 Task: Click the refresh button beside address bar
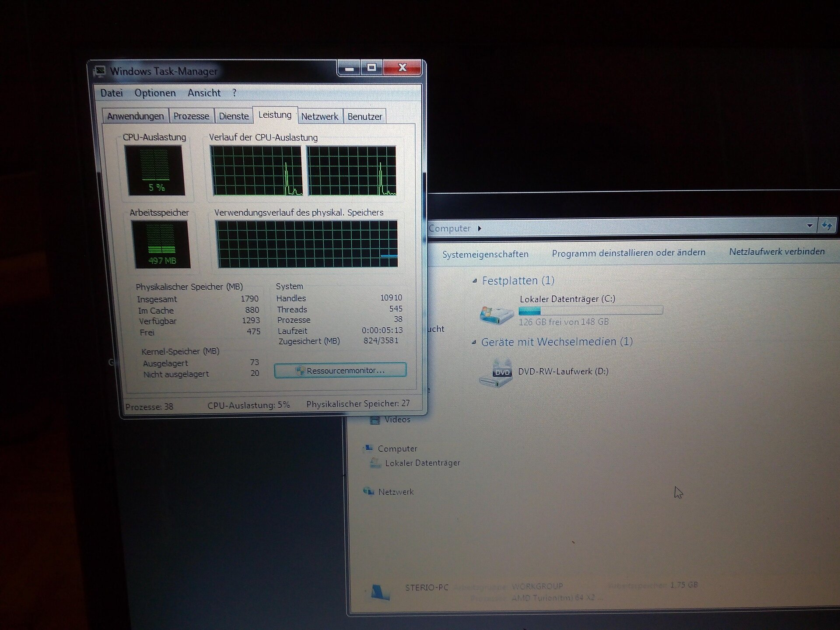pyautogui.click(x=827, y=226)
